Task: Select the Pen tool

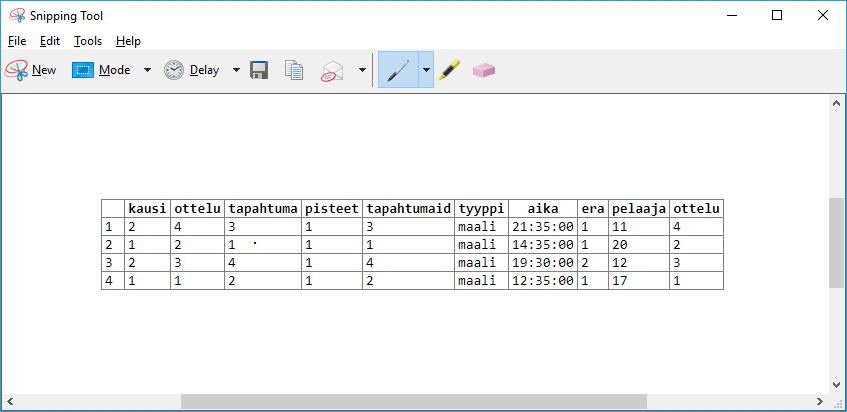Action: 398,70
